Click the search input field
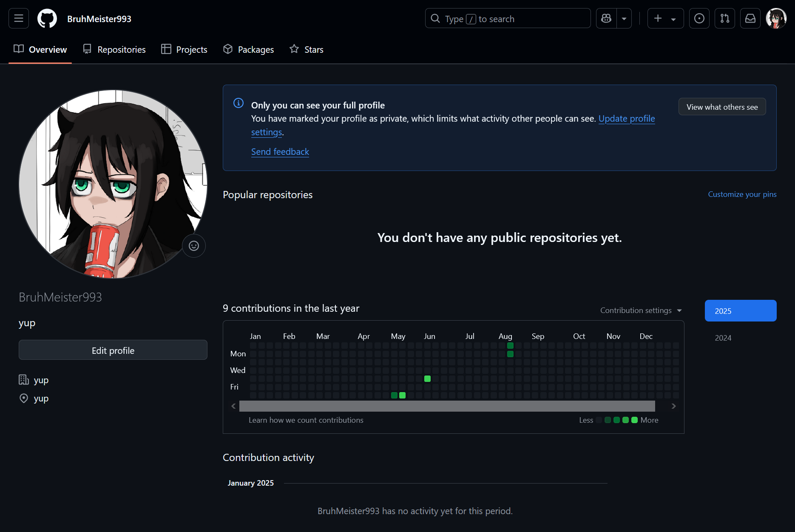The height and width of the screenshot is (532, 795). pos(508,18)
